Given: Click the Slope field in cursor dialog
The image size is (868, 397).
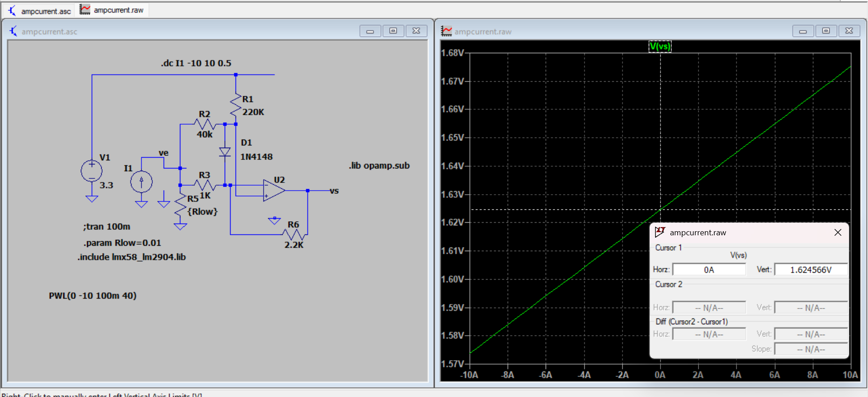Looking at the screenshot, I should pyautogui.click(x=811, y=349).
